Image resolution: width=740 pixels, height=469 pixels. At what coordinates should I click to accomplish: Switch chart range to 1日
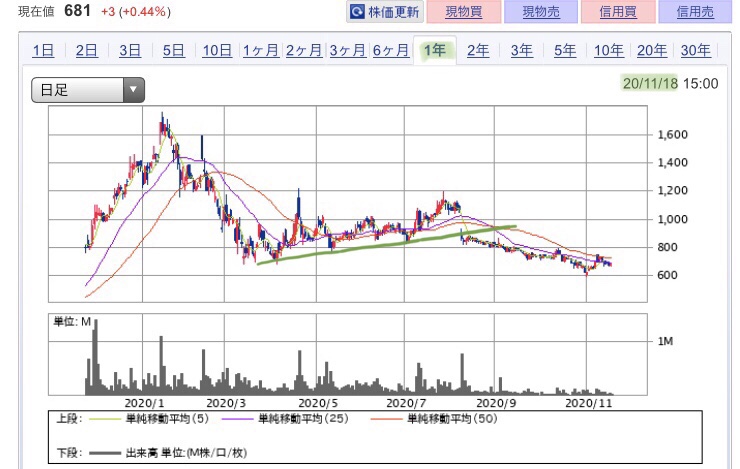[43, 50]
